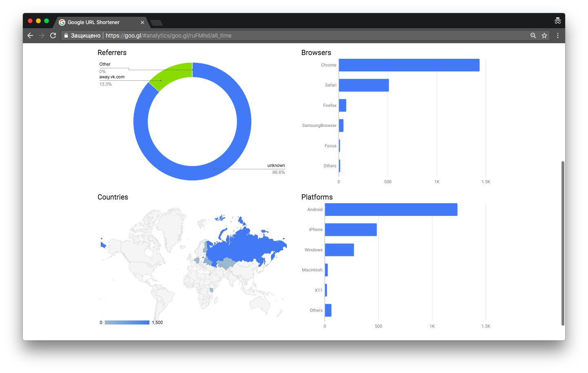Click the Chrome bar in Browsers chart

pos(409,65)
